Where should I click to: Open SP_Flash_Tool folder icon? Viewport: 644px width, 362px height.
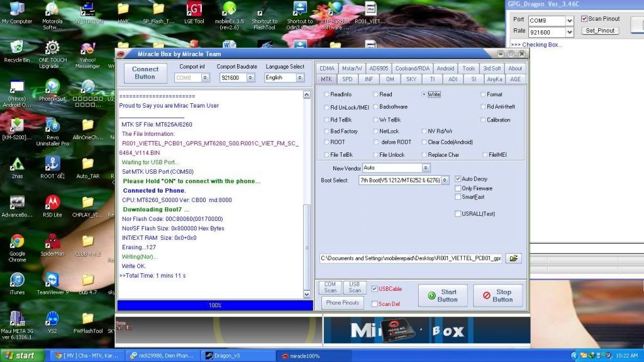(158, 13)
